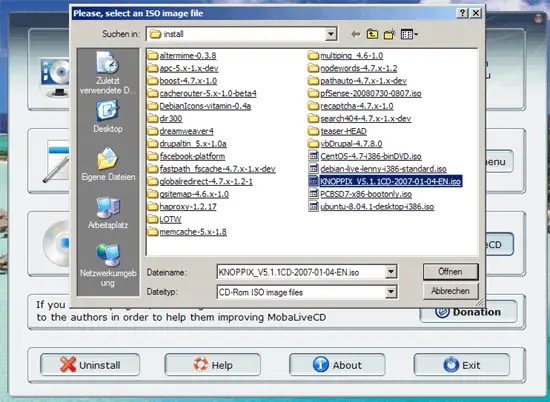Select Desktop in the places bar
This screenshot has width=550, height=402.
[108, 116]
